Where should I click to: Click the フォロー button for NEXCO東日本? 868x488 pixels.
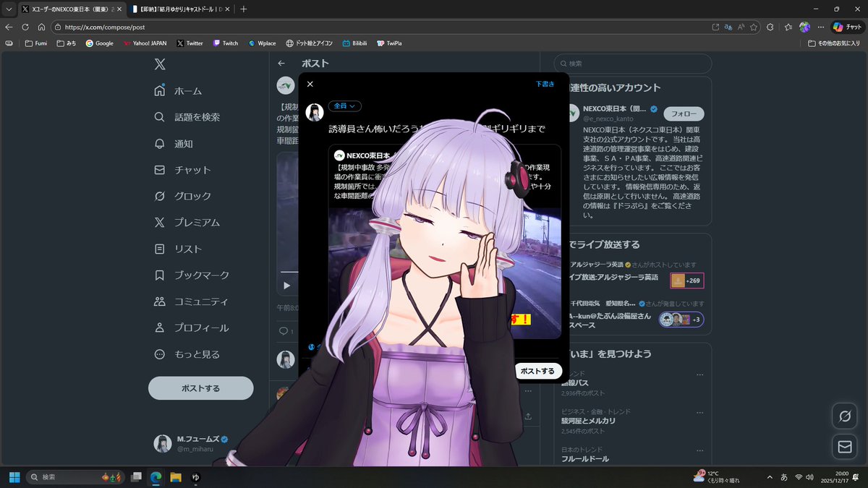[x=683, y=114]
